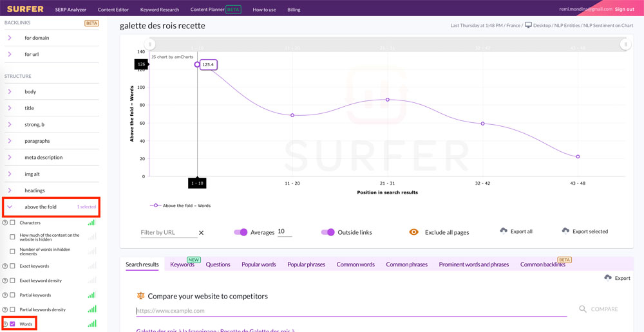The width and height of the screenshot is (644, 332).
Task: Click the Export selected cloud icon
Action: 565,231
